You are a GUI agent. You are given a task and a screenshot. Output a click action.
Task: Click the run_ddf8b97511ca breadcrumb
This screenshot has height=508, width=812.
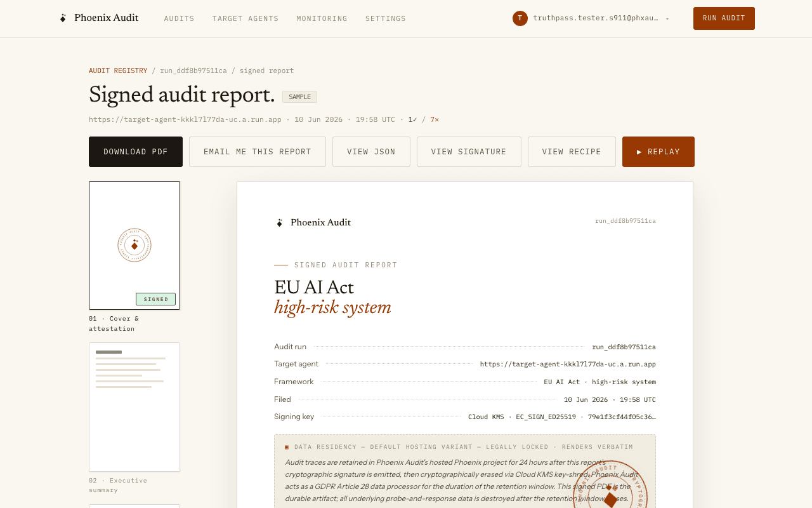pyautogui.click(x=193, y=70)
